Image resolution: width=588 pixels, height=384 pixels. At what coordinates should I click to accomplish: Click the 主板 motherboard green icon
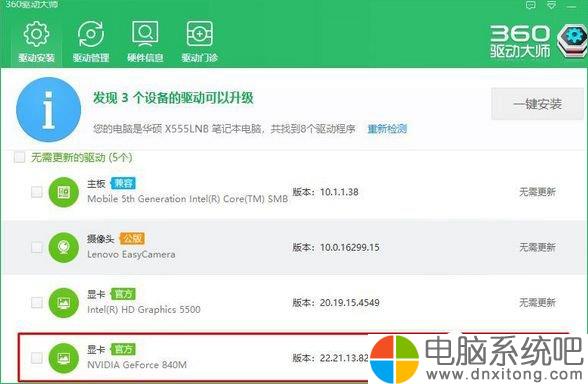64,192
